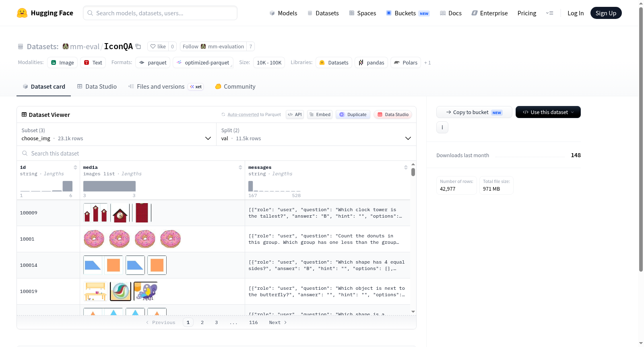Click the id column length histogram
Viewport: 644px width, 347px height.
46,186
